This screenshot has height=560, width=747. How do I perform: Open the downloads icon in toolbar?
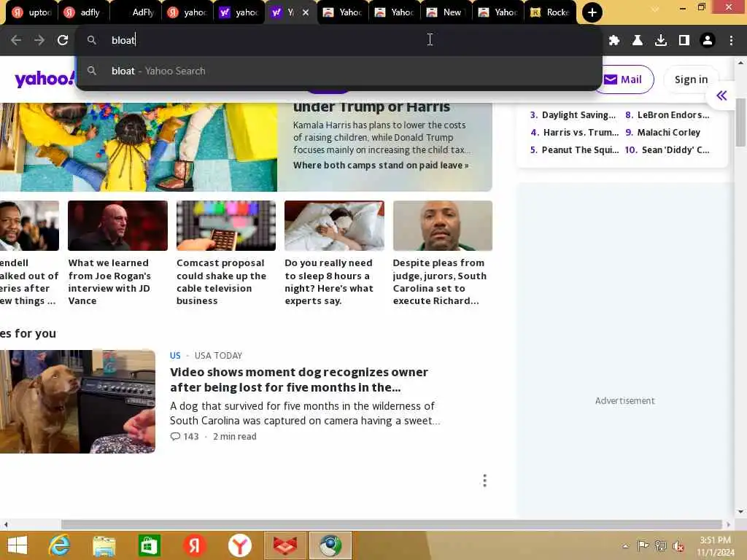pyautogui.click(x=661, y=41)
